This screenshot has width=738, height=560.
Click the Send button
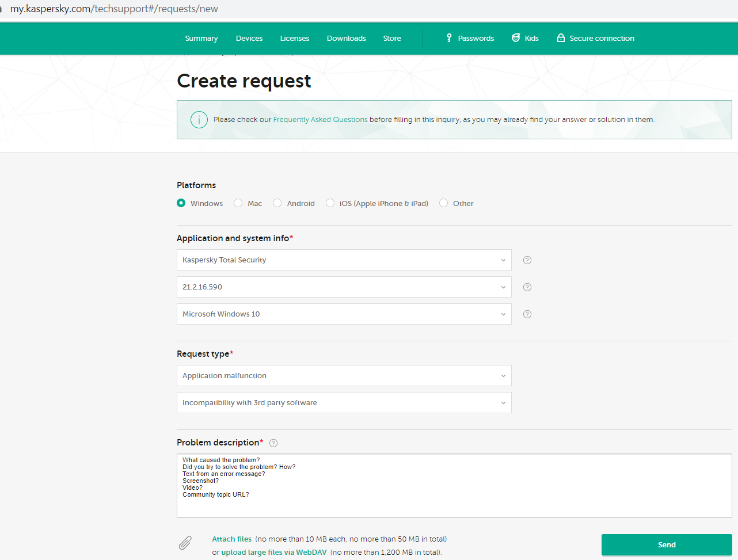pyautogui.click(x=667, y=545)
